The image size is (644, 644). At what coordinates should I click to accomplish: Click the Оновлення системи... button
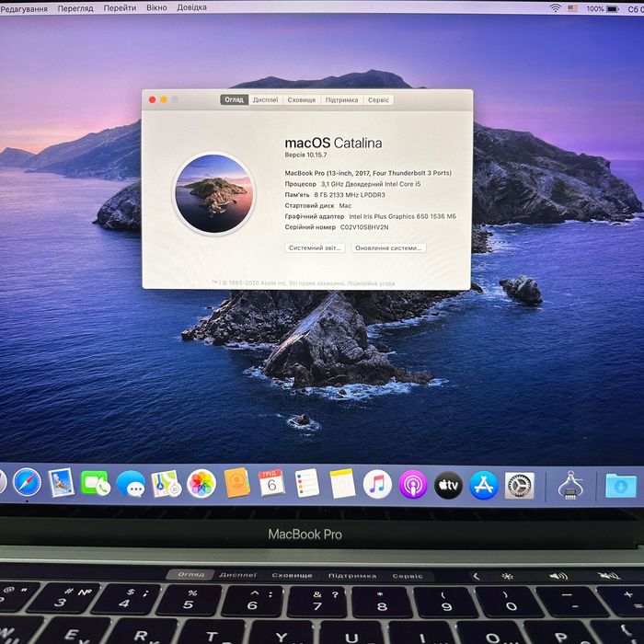pos(388,247)
